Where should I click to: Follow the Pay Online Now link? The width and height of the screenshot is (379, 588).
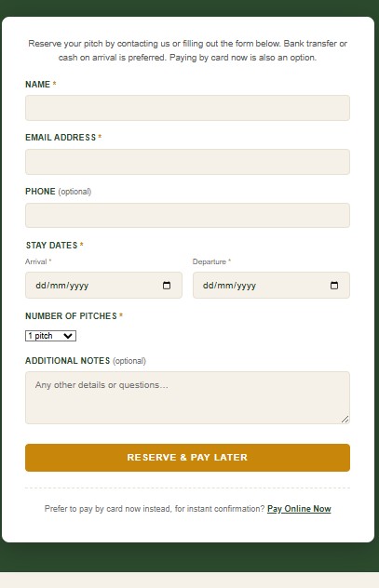coord(299,509)
